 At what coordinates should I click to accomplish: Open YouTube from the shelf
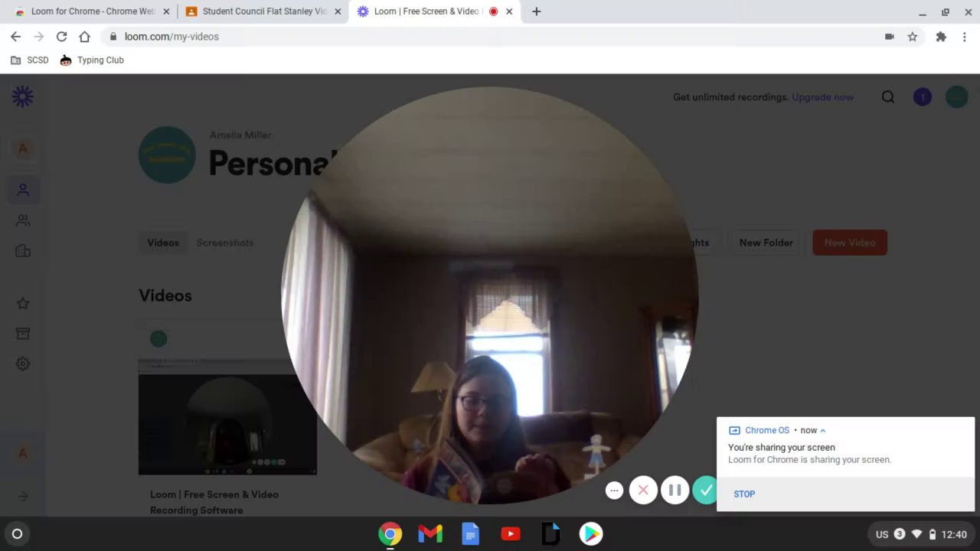511,534
